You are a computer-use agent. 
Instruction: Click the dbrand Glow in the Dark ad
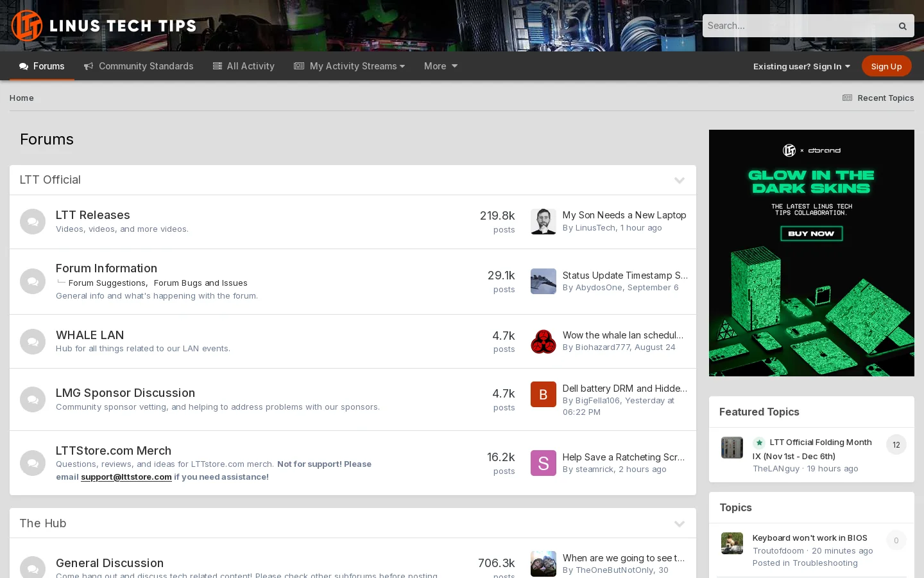pyautogui.click(x=812, y=253)
